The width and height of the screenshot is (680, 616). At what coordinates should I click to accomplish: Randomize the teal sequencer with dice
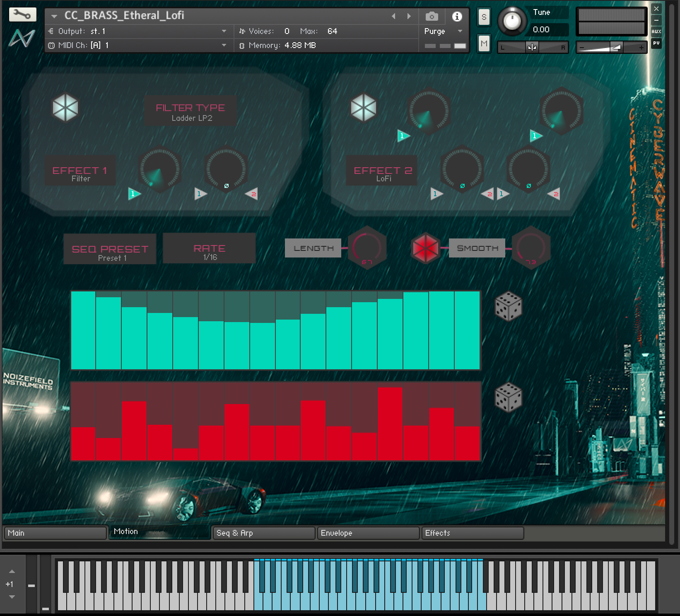508,307
